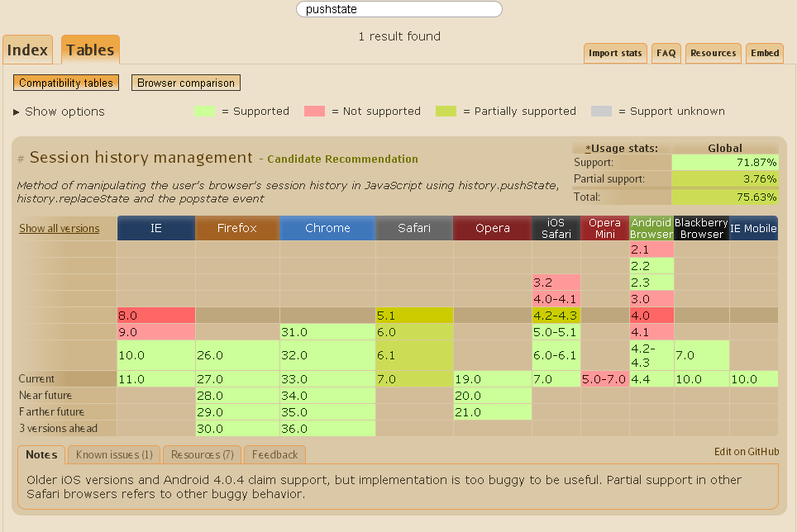Screen dimensions: 797x532
Task: Select the Opera Mini 5.0-7.0 cell
Action: [605, 379]
